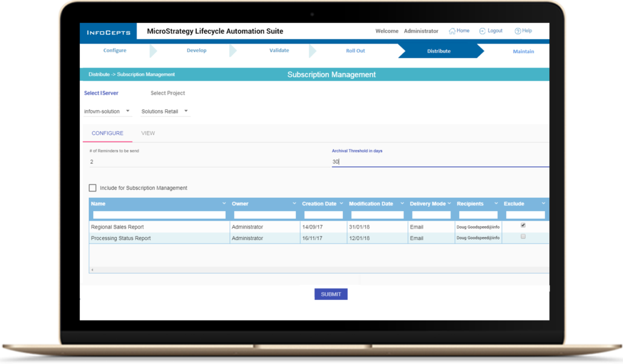Switch to the VIEW tab

148,133
